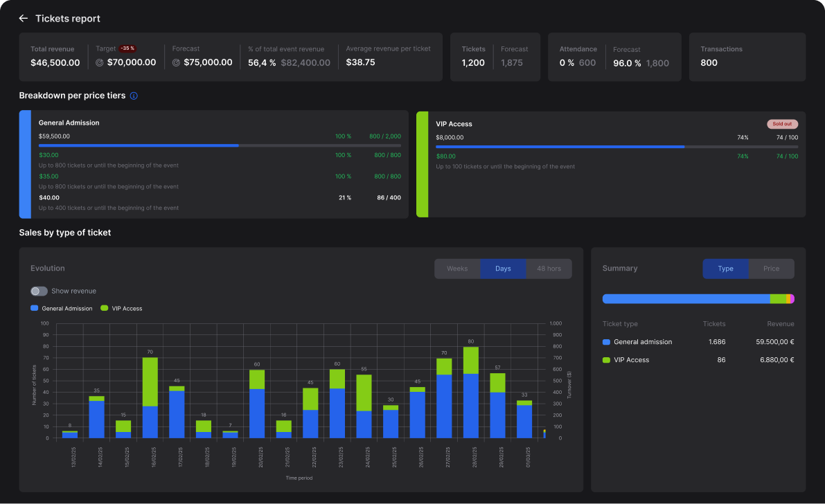Click the Summary stacked color bar
This screenshot has width=825, height=504.
point(698,299)
